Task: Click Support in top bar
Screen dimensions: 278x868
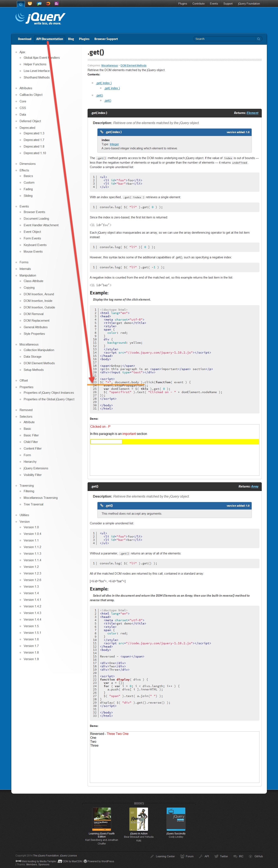Action: pyautogui.click(x=228, y=4)
